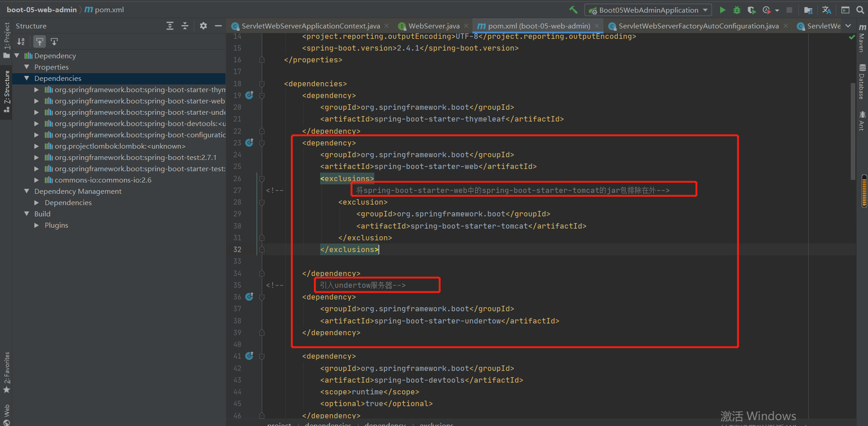Viewport: 868px width, 426px height.
Task: Click the spring-boot.version 2.4.1 line
Action: pyautogui.click(x=410, y=48)
